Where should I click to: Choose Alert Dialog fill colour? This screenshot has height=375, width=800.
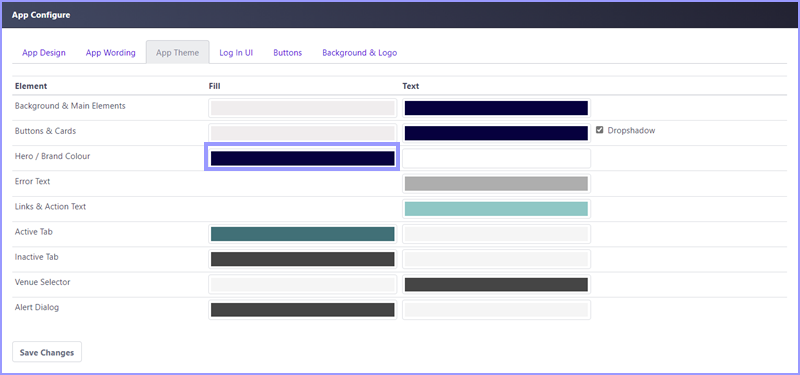(303, 310)
